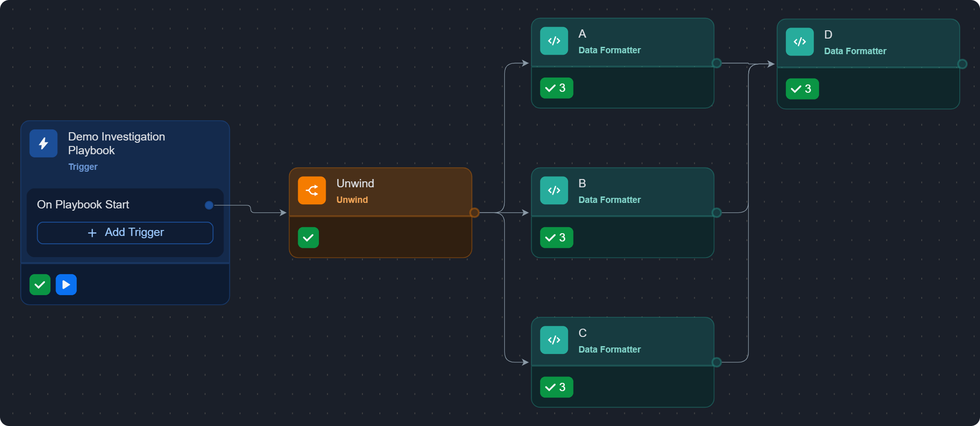Click node D's Data Formatter code icon
The height and width of the screenshot is (426, 980).
(x=800, y=42)
